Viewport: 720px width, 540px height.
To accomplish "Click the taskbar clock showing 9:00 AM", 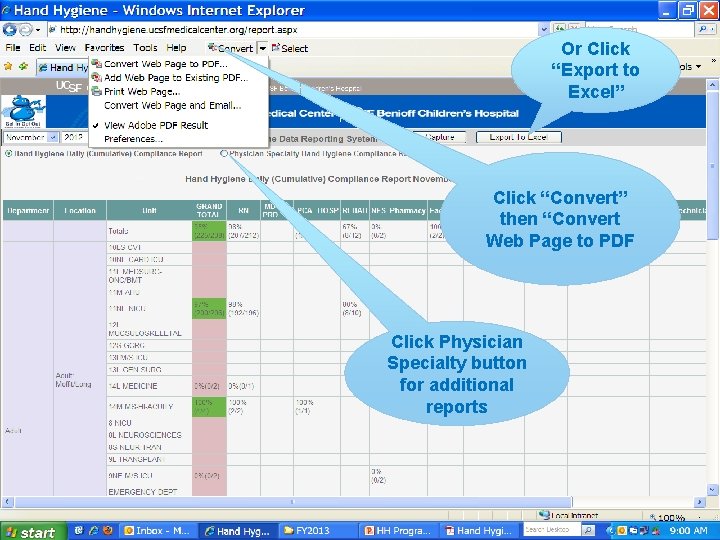I will coord(688,531).
